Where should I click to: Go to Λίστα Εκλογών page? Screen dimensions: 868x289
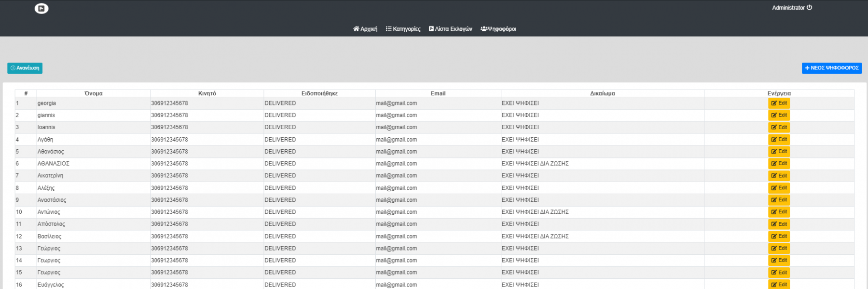(450, 29)
